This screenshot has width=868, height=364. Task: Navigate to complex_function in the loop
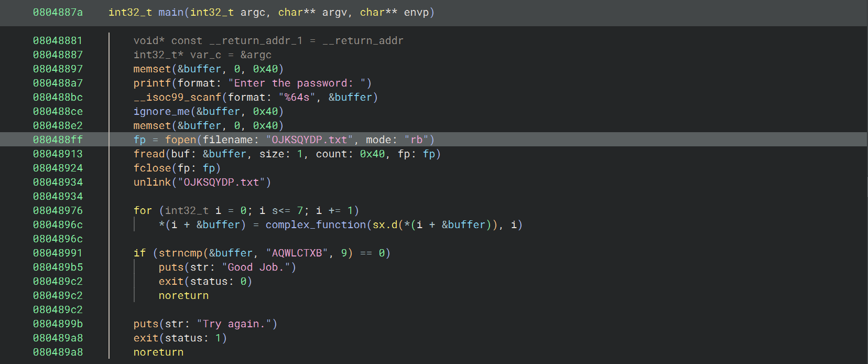pyautogui.click(x=316, y=224)
